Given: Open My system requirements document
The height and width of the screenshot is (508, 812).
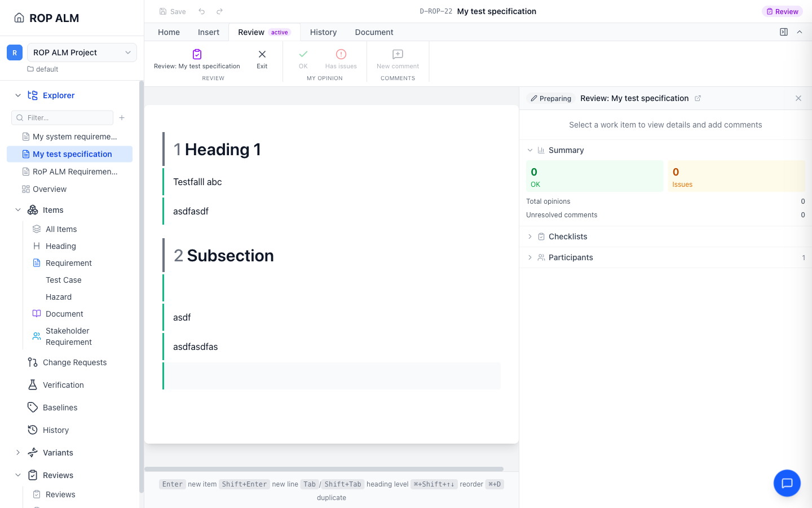Looking at the screenshot, I should (x=70, y=137).
